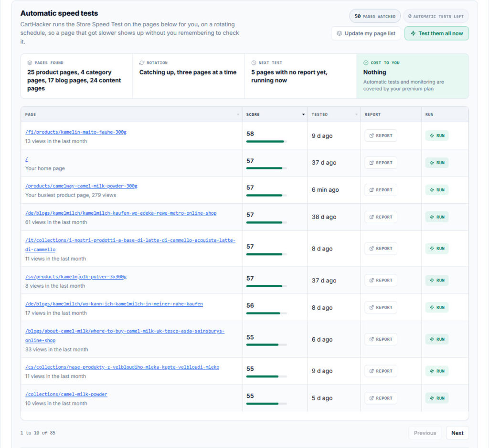Open /collections/camel-milk-powder link
This screenshot has width=489, height=448.
pyautogui.click(x=66, y=394)
